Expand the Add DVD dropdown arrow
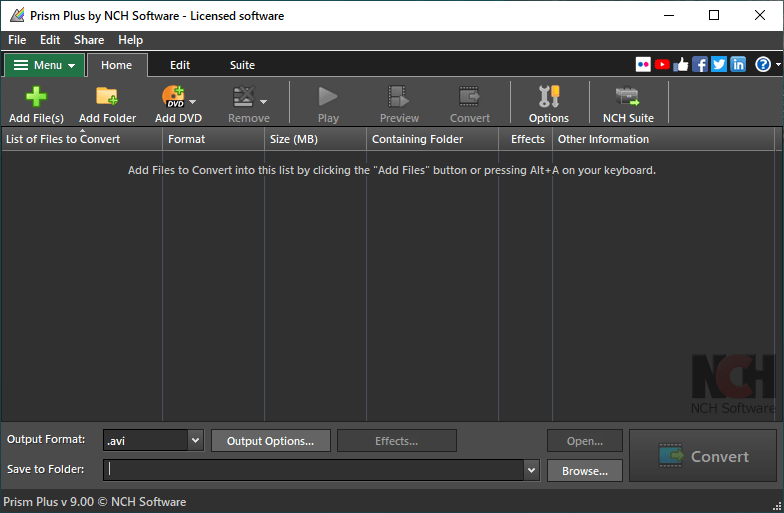Screen dimensions: 784x513 click(x=192, y=102)
